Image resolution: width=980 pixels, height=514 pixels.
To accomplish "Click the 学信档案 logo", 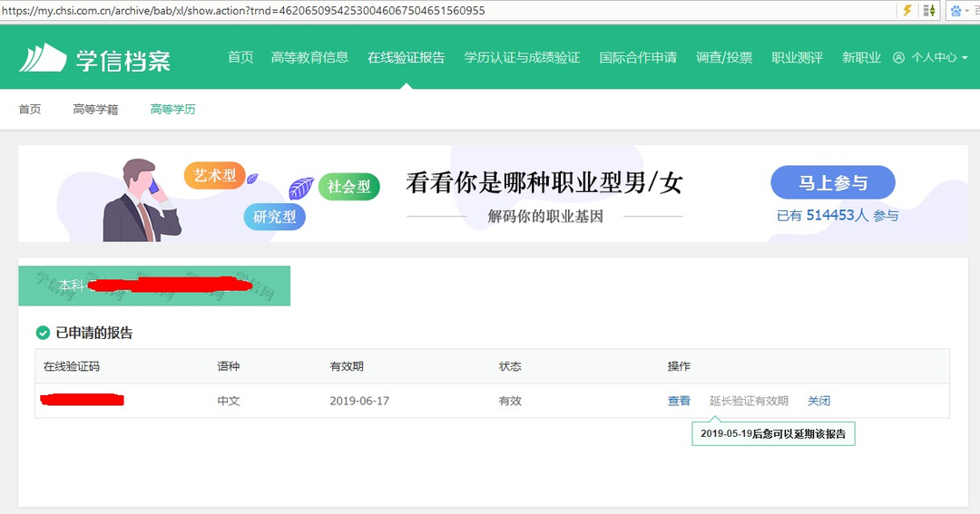I will coord(94,59).
